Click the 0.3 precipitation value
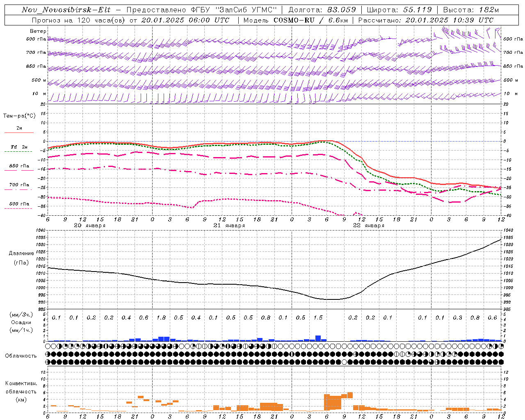The image size is (525, 420). coord(457,318)
